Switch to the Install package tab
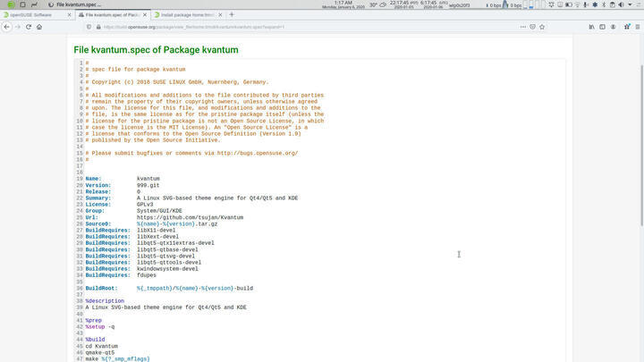 click(x=187, y=15)
